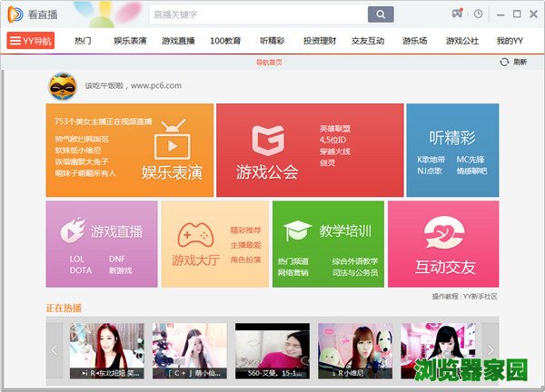This screenshot has width=545, height=392.
Task: Open the game controller icon in title bar
Action: coord(458,15)
